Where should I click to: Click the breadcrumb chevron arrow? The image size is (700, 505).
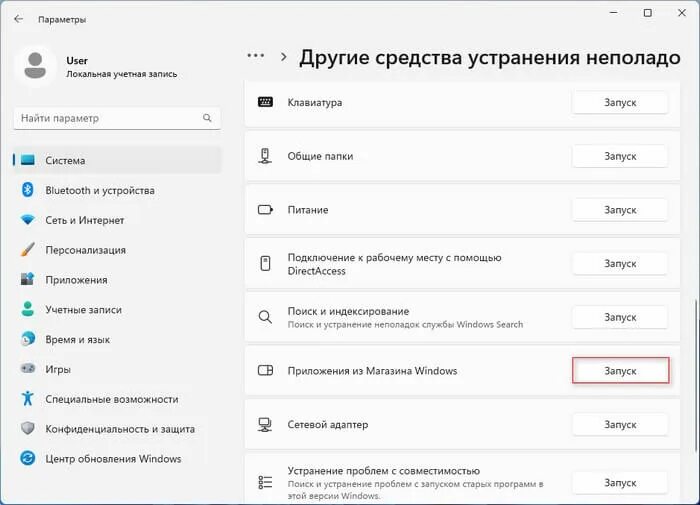283,57
